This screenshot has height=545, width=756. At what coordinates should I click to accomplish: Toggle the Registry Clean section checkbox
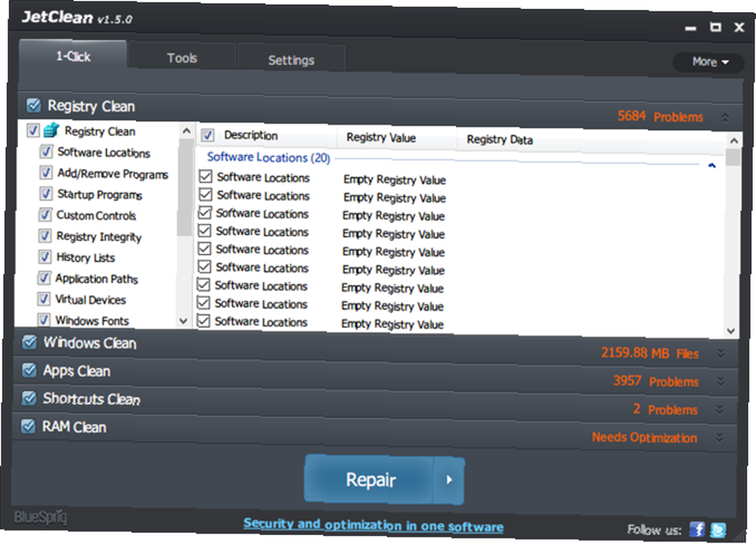coord(34,105)
